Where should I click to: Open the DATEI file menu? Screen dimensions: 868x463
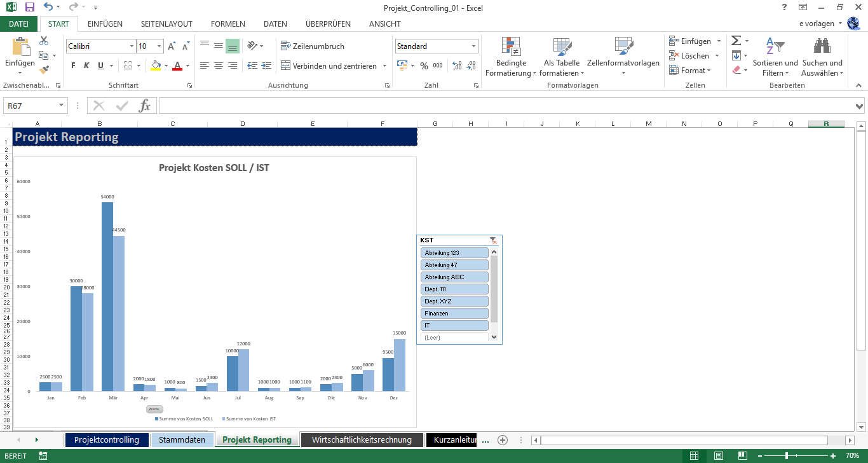18,24
